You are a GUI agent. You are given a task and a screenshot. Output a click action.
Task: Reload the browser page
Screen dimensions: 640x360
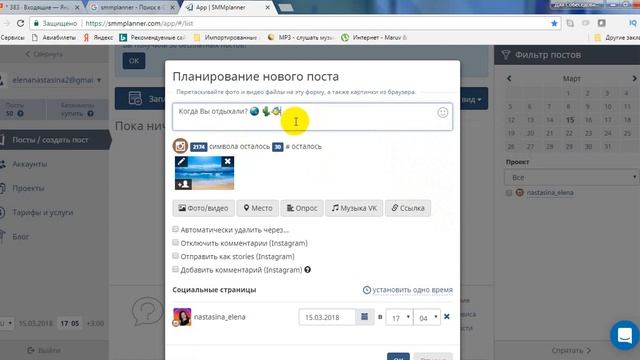tap(20, 24)
